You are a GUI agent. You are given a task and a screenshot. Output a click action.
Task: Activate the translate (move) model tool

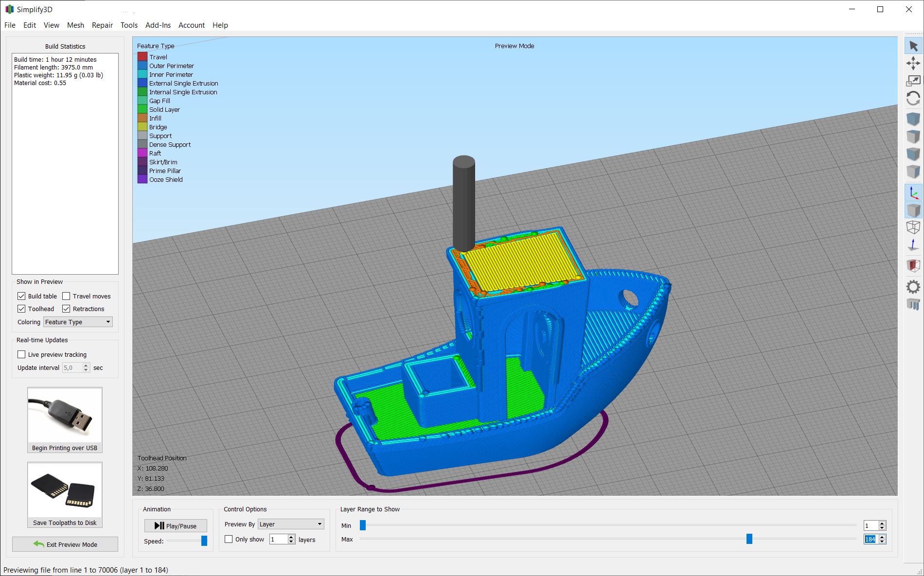tap(913, 63)
